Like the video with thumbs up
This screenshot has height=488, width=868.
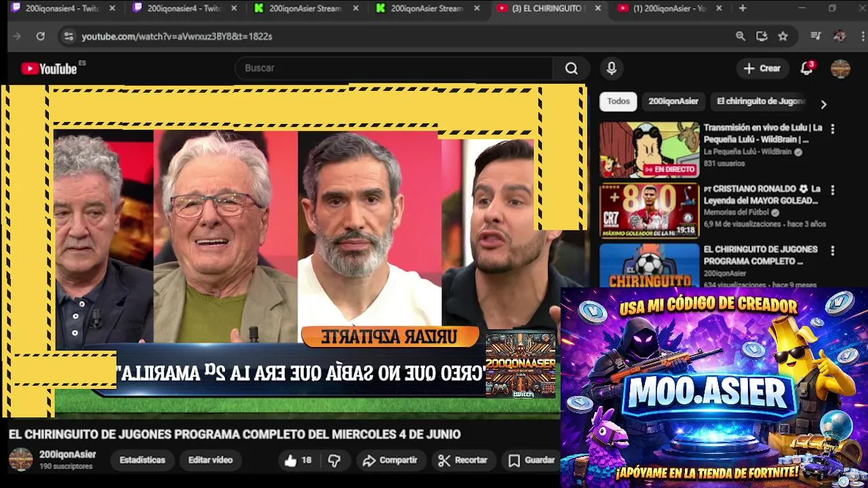pyautogui.click(x=298, y=460)
